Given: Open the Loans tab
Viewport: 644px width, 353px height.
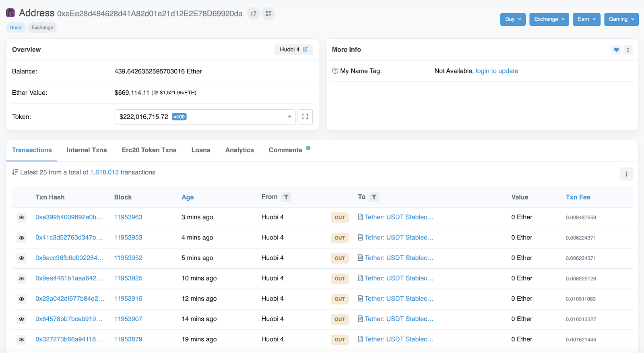Looking at the screenshot, I should tap(201, 150).
